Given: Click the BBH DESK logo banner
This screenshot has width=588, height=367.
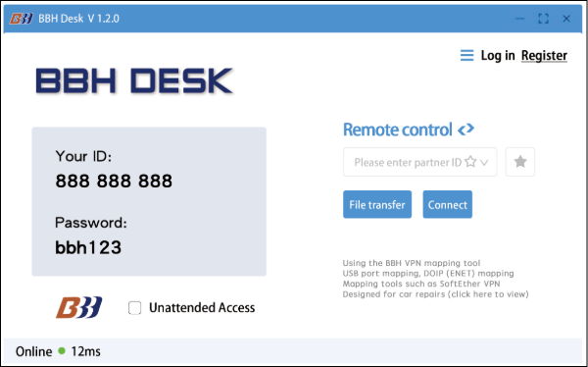Looking at the screenshot, I should coord(134,80).
